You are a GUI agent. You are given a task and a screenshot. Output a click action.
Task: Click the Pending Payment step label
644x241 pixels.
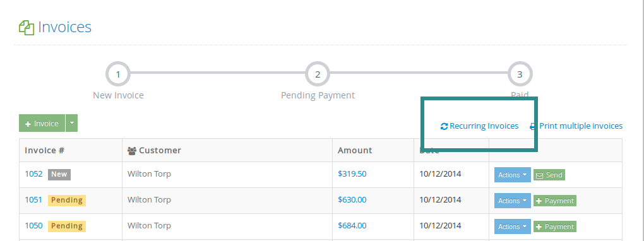point(318,95)
